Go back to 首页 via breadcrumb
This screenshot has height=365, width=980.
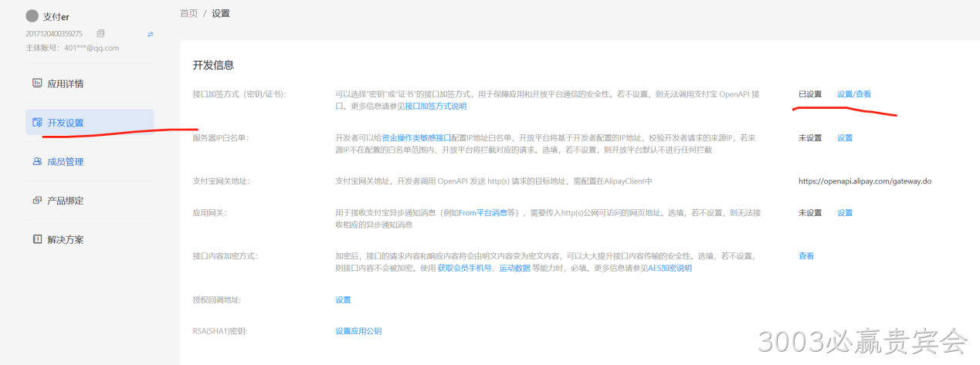(188, 13)
